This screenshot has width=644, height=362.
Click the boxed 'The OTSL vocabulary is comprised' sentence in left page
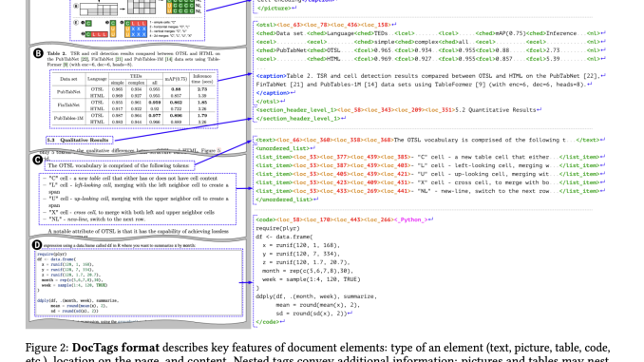point(119,165)
